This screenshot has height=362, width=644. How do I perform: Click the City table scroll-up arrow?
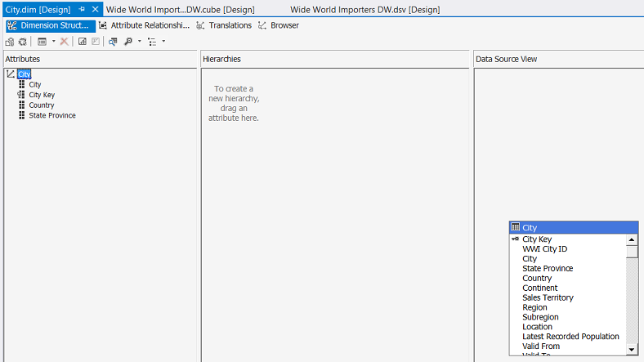click(632, 239)
